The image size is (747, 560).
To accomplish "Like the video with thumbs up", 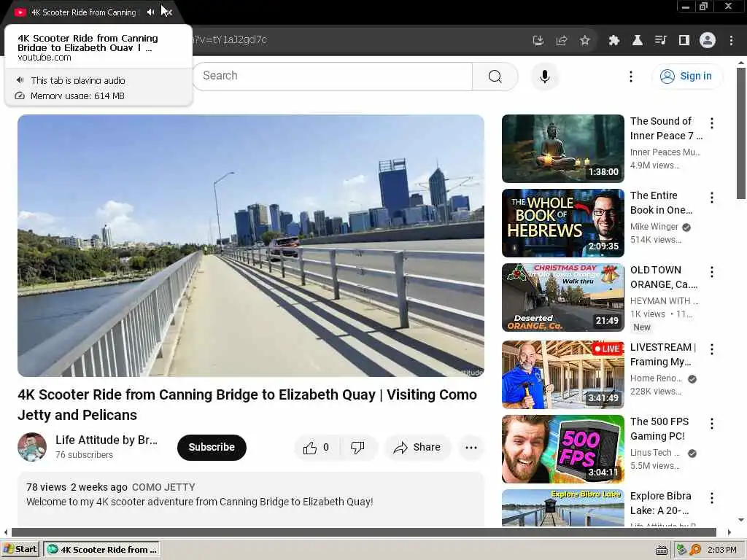I will (x=317, y=447).
